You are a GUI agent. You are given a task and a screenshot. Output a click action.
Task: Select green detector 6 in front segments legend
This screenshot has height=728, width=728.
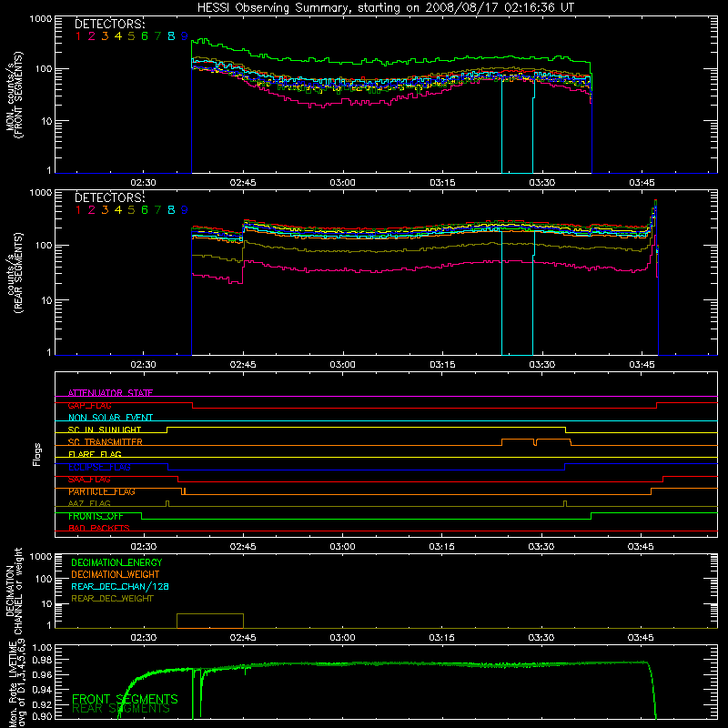point(145,36)
